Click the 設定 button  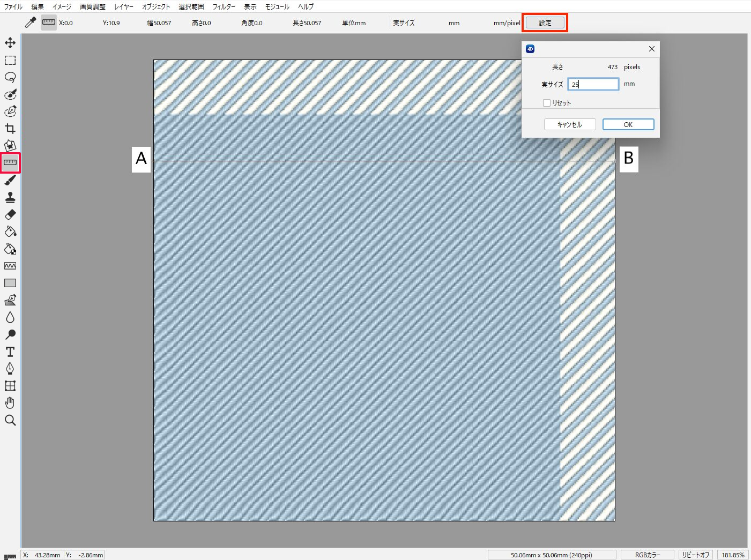pos(545,23)
